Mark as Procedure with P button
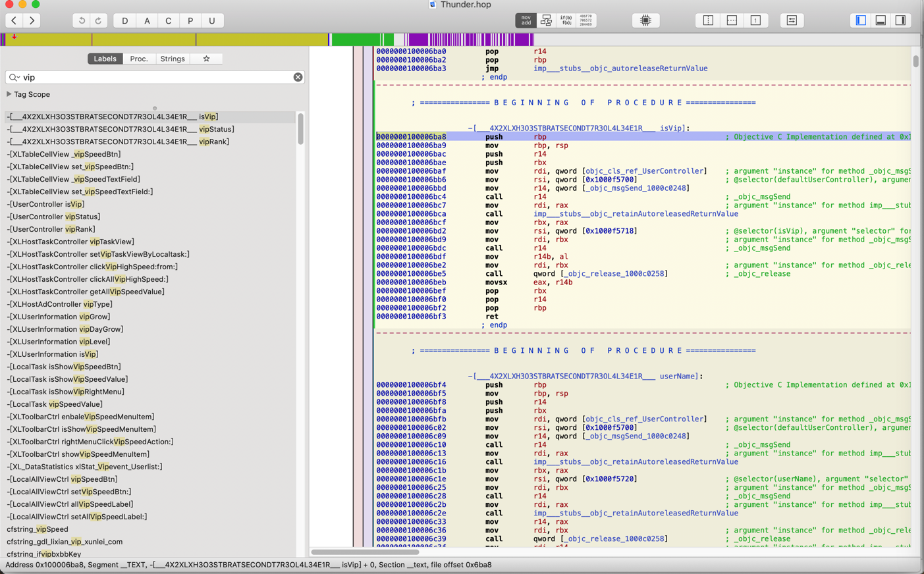The height and width of the screenshot is (574, 924). 190,21
